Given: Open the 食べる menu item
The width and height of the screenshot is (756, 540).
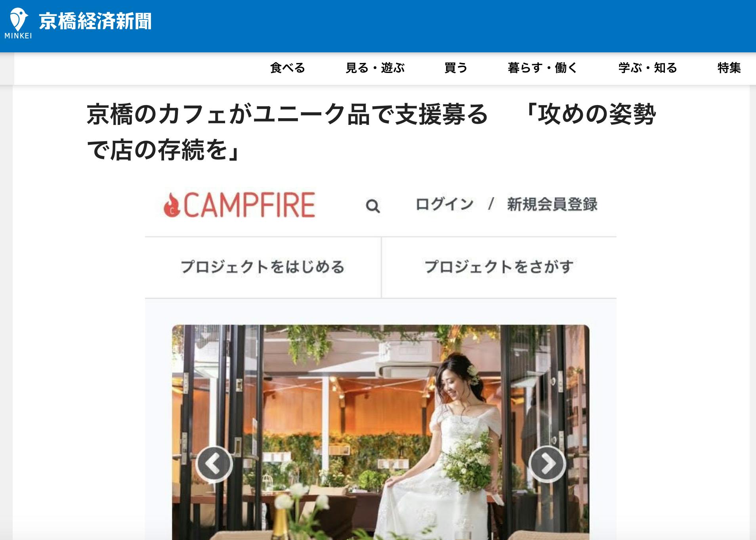Looking at the screenshot, I should click(288, 68).
